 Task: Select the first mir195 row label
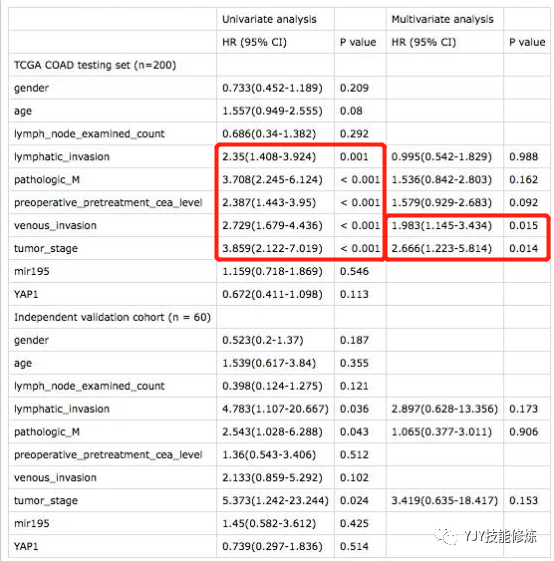pos(31,271)
